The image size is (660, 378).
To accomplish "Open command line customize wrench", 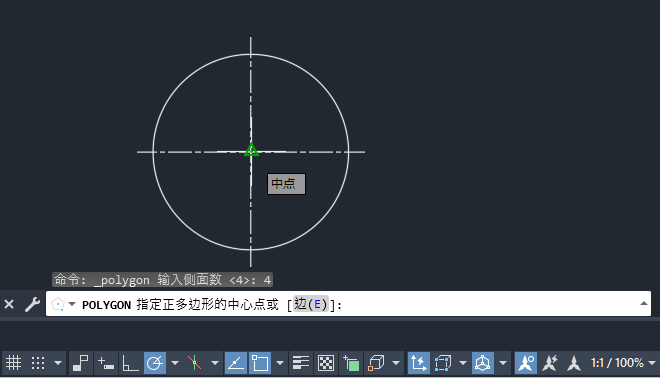I will point(32,304).
